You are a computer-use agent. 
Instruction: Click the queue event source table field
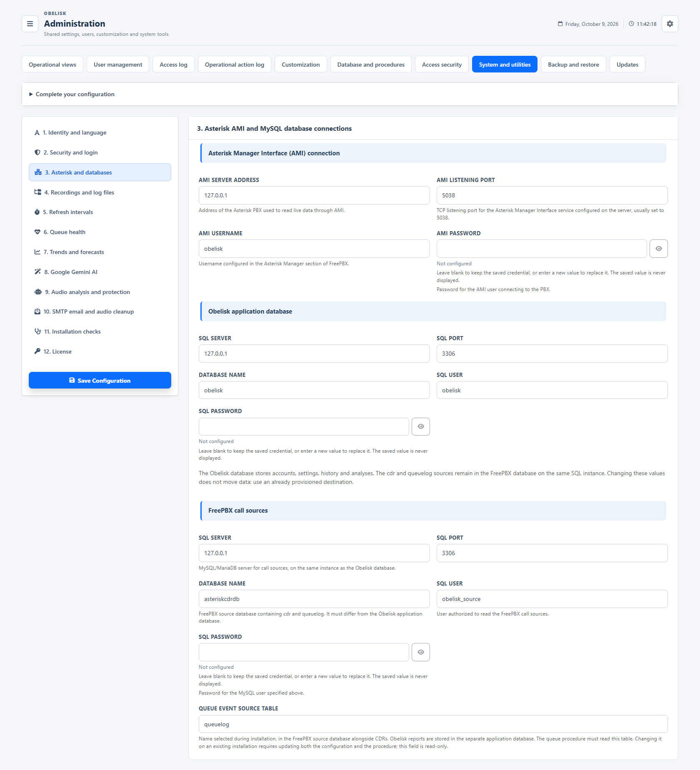(x=433, y=724)
